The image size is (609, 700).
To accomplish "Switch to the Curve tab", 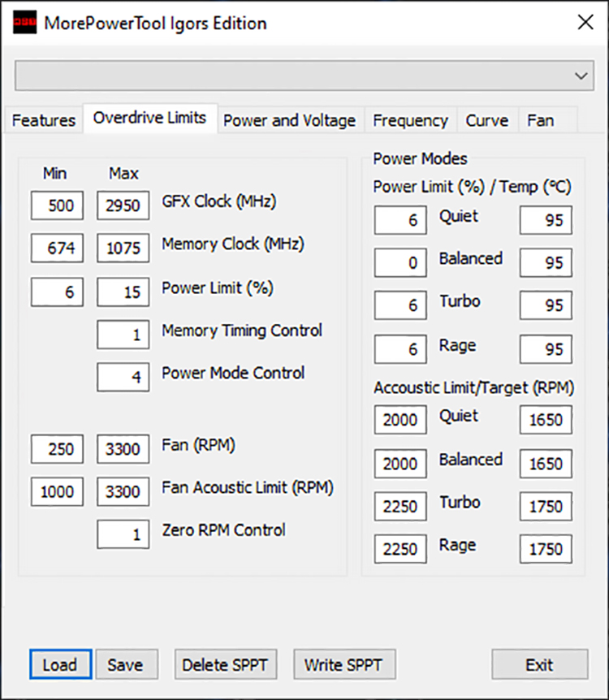I will pos(487,120).
